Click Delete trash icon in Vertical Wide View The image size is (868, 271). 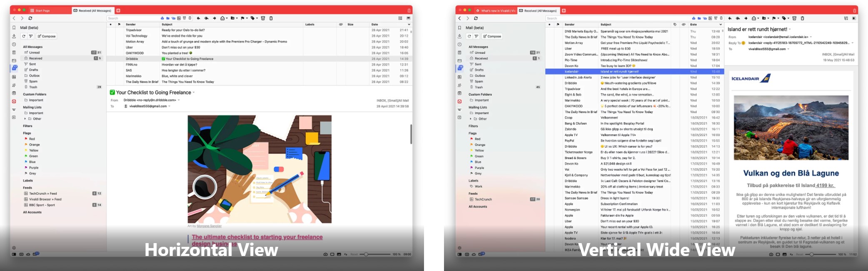tap(802, 18)
